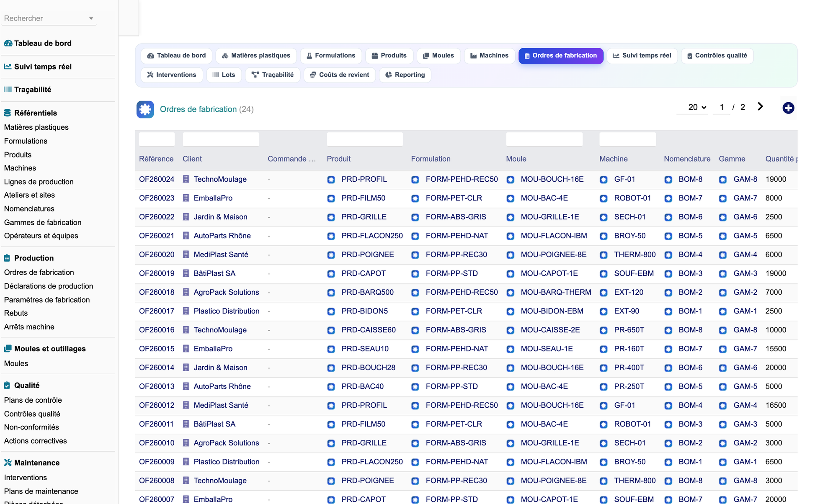
Task: Click mould icon next to MOU-BOUCH-16E in OF260014
Action: click(x=510, y=368)
